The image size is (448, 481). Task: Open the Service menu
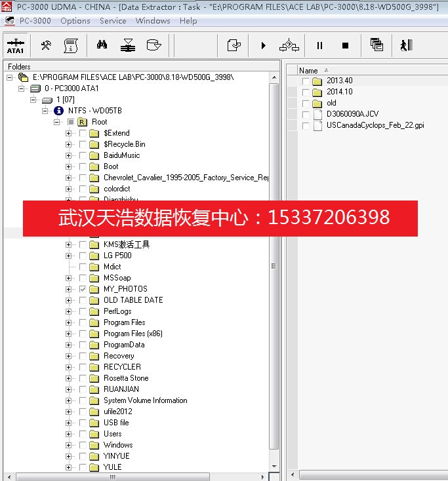[113, 21]
